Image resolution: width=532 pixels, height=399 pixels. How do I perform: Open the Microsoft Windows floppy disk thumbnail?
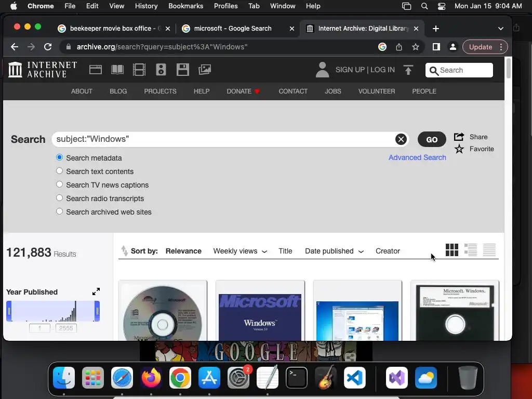click(455, 311)
